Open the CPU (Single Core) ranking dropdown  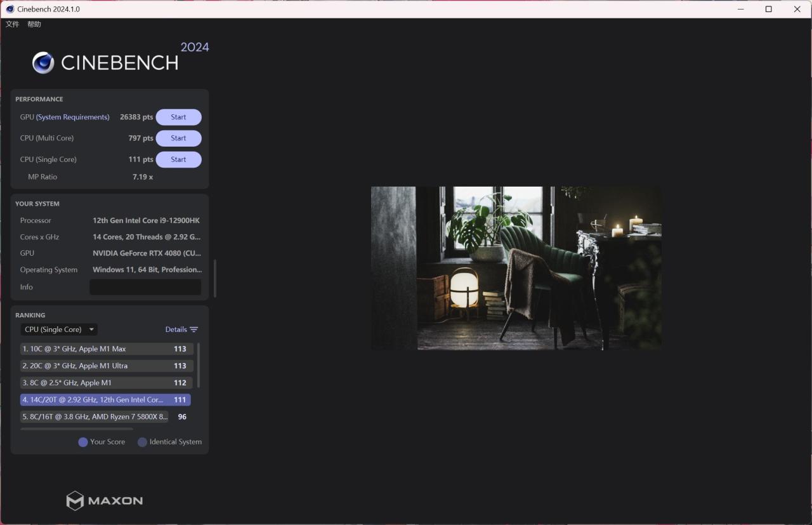[59, 329]
